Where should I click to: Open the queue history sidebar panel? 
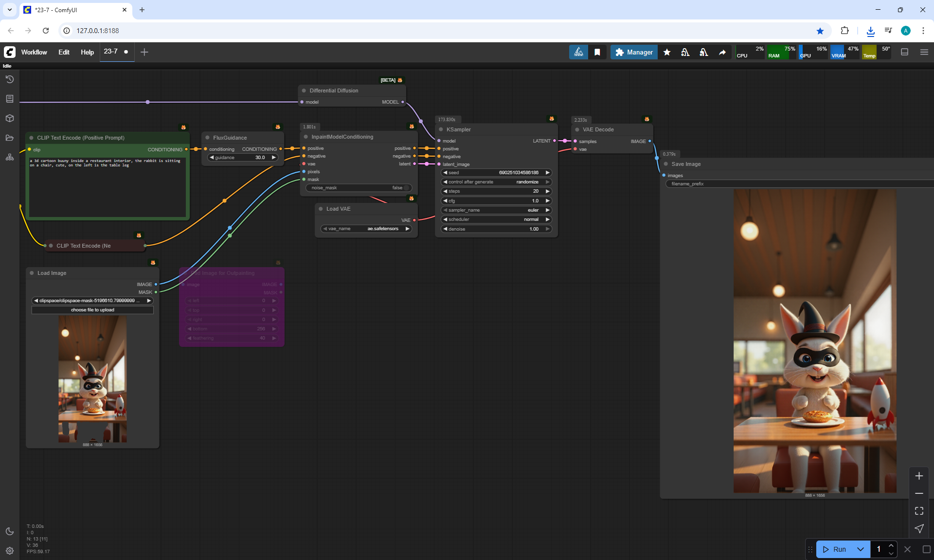[9, 79]
